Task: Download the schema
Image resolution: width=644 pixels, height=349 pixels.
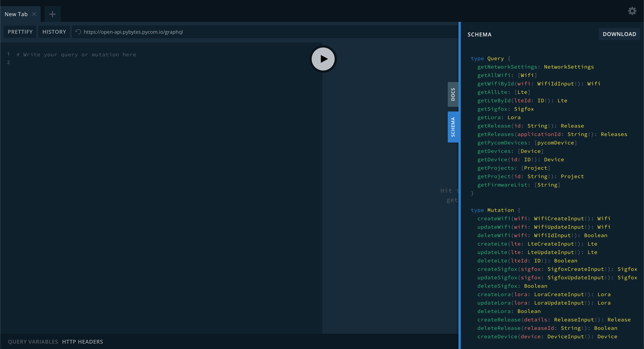Action: [x=619, y=34]
